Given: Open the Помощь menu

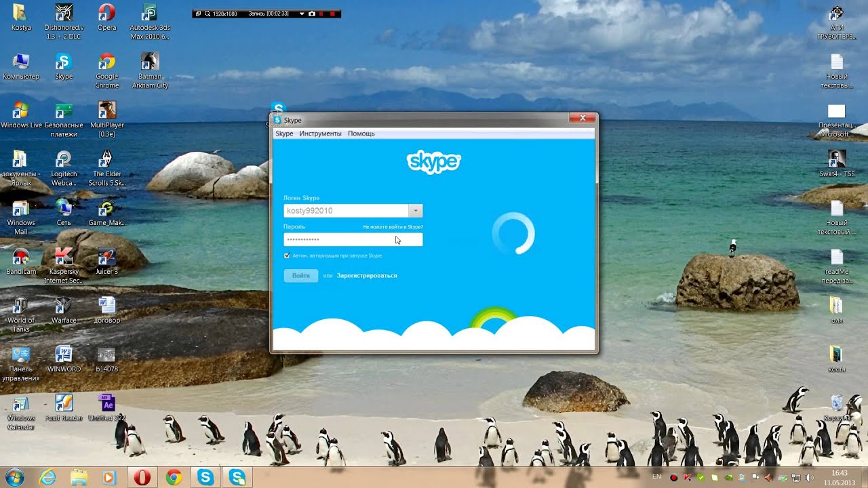Looking at the screenshot, I should pyautogui.click(x=361, y=134).
